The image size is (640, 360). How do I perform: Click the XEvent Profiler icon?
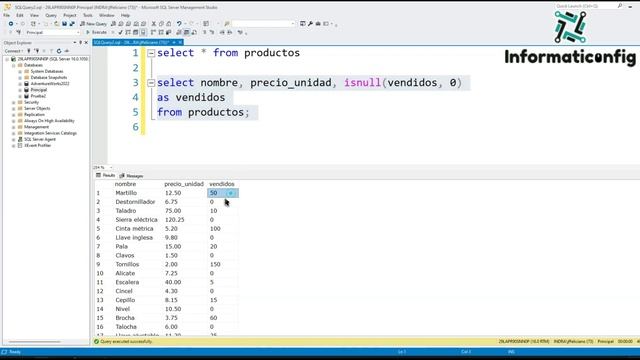pos(20,145)
